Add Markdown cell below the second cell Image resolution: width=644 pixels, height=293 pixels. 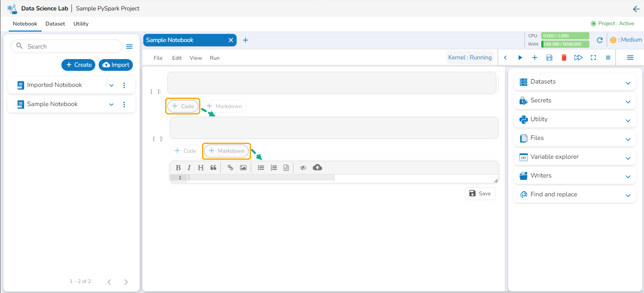pyautogui.click(x=227, y=151)
